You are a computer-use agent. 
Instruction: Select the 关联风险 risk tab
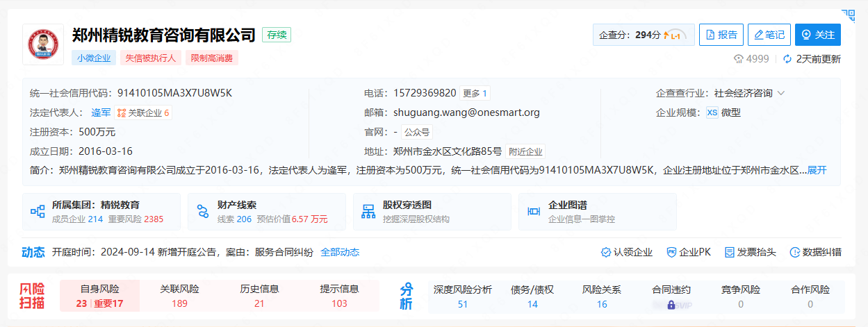(179, 296)
